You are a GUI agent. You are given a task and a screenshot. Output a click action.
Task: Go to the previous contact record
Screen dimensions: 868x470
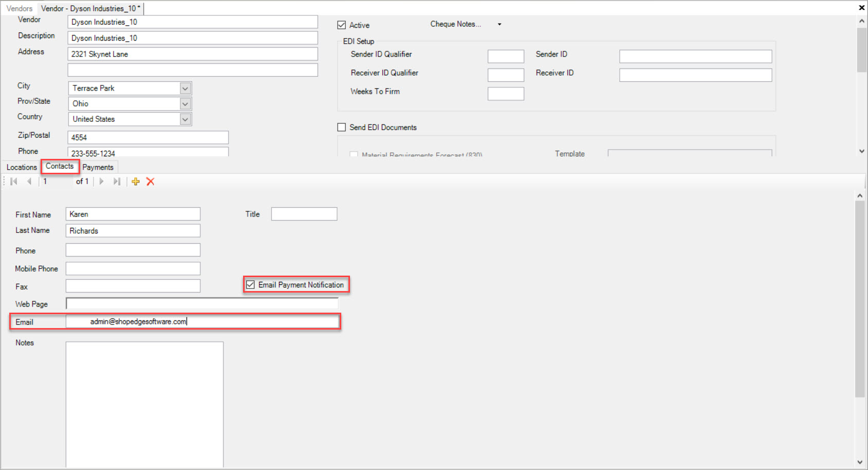(29, 182)
